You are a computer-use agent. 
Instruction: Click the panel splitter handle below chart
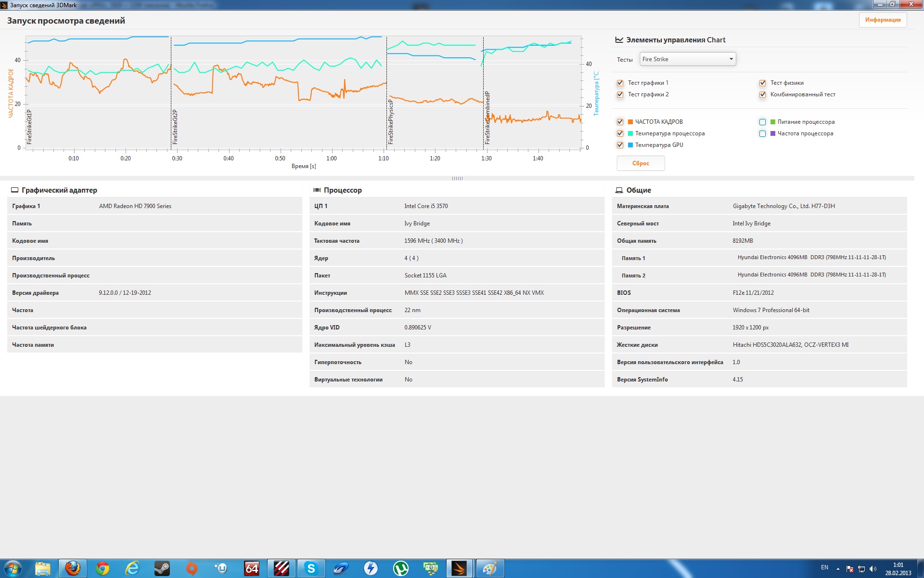(457, 178)
